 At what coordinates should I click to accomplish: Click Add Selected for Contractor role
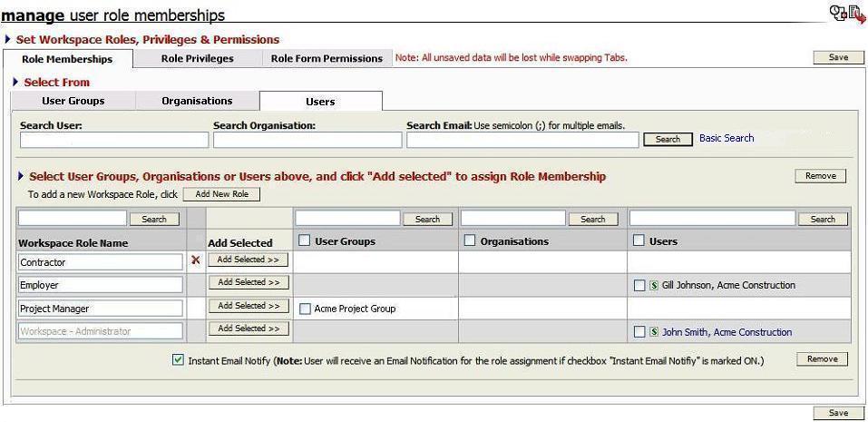[249, 260]
